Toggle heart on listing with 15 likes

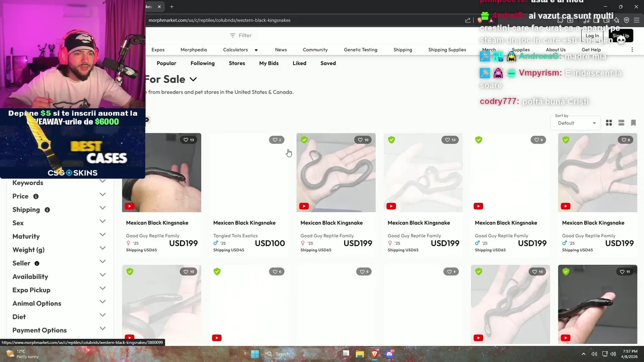point(537,271)
